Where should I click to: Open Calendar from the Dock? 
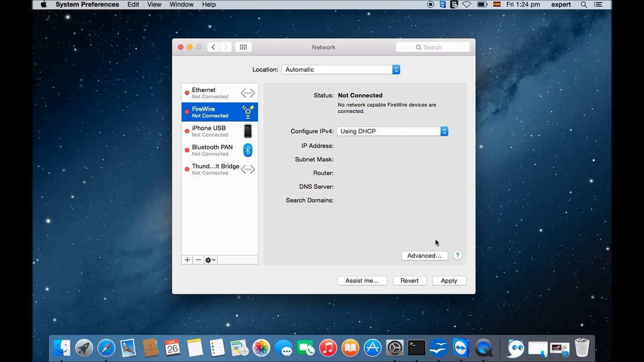[x=173, y=347]
